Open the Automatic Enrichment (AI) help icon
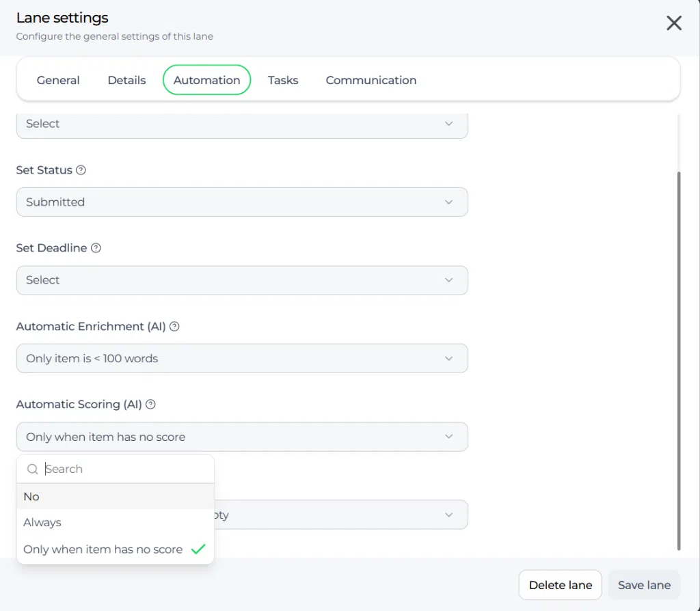700x611 pixels. coord(174,327)
